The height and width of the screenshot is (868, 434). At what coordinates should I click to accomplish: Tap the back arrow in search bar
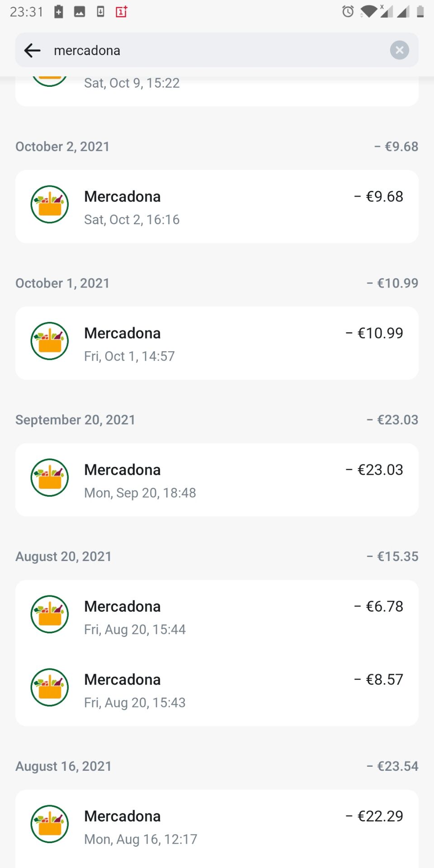[32, 50]
